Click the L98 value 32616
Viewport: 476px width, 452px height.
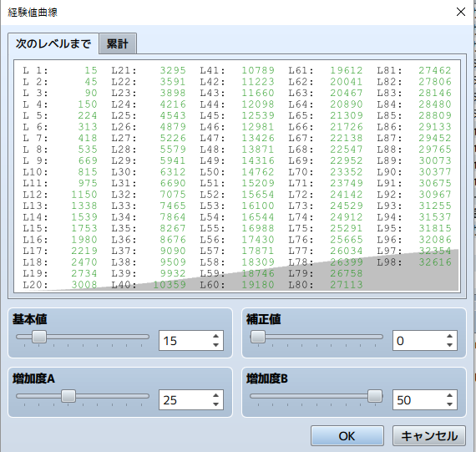pyautogui.click(x=435, y=262)
